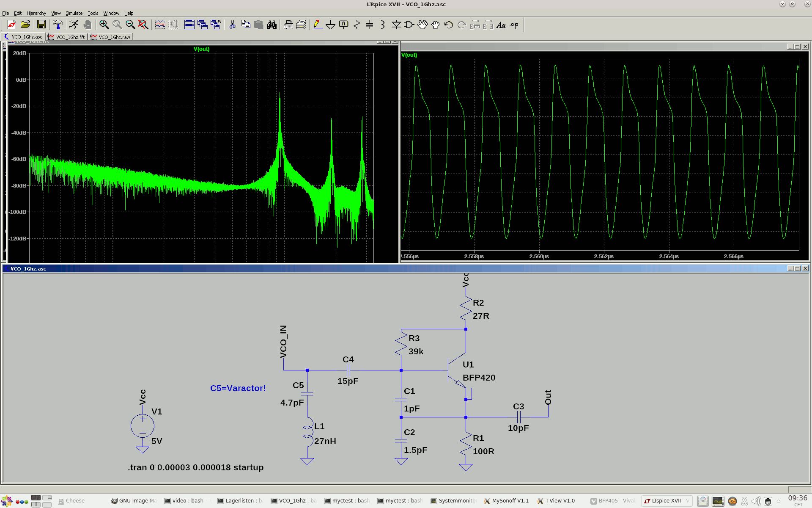Select the Draw Wire pencil tool
This screenshot has width=812, height=508.
point(317,25)
